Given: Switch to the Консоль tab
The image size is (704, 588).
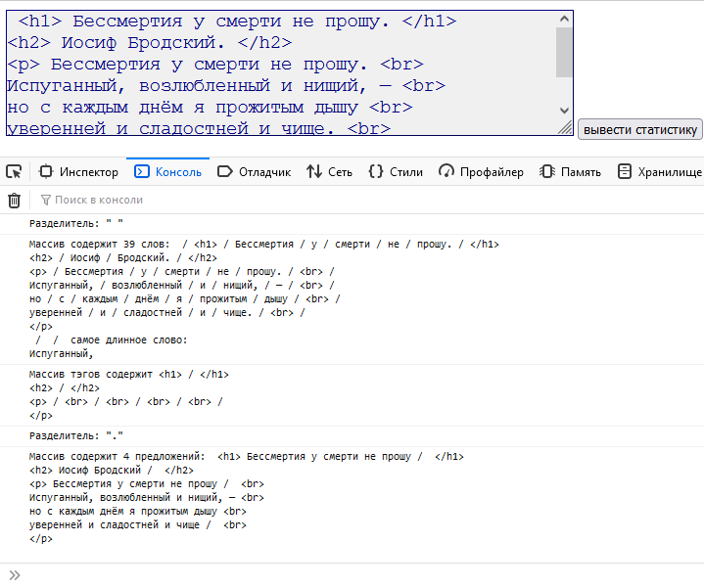Looking at the screenshot, I should click(x=167, y=171).
